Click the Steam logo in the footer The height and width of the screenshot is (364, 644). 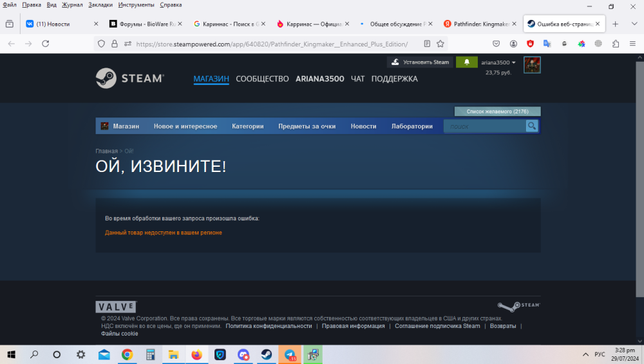(x=518, y=306)
